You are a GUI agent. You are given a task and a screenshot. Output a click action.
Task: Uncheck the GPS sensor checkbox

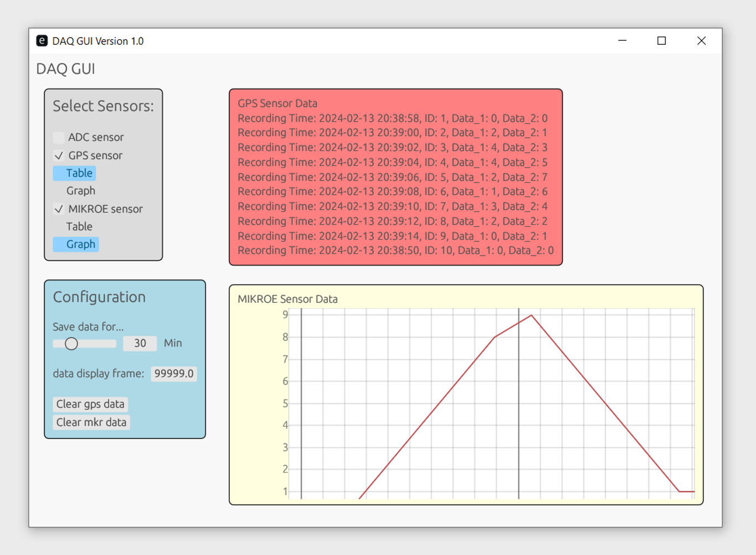(59, 155)
